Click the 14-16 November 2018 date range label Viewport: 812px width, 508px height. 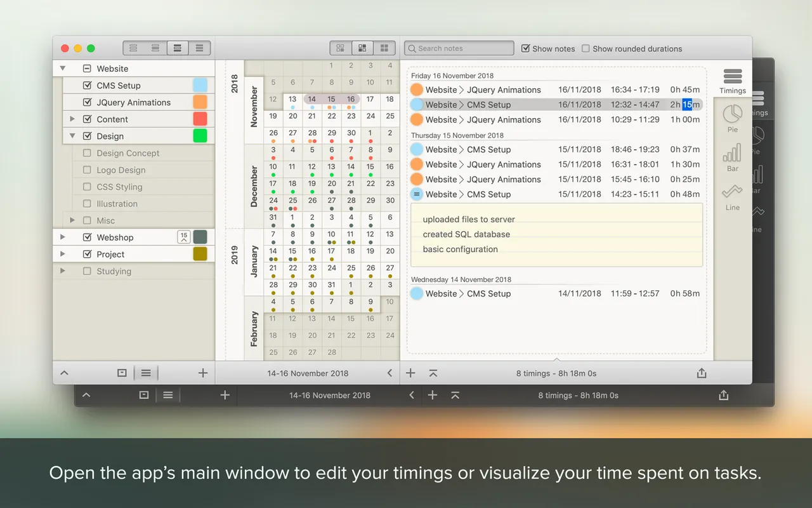308,373
